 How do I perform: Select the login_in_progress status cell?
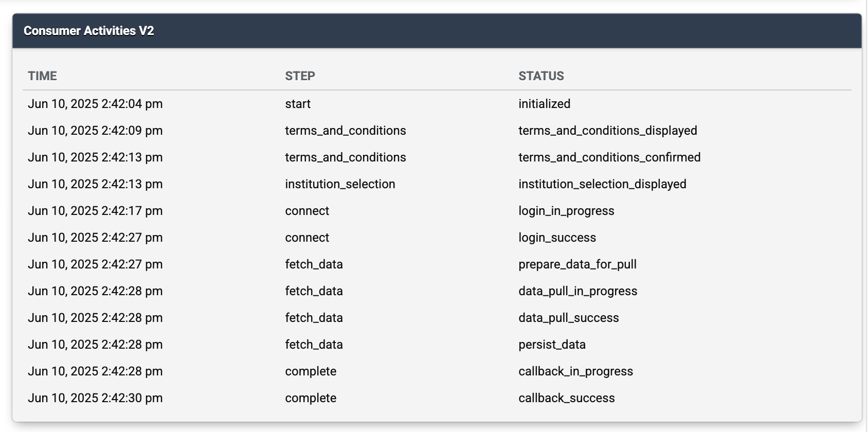point(566,211)
